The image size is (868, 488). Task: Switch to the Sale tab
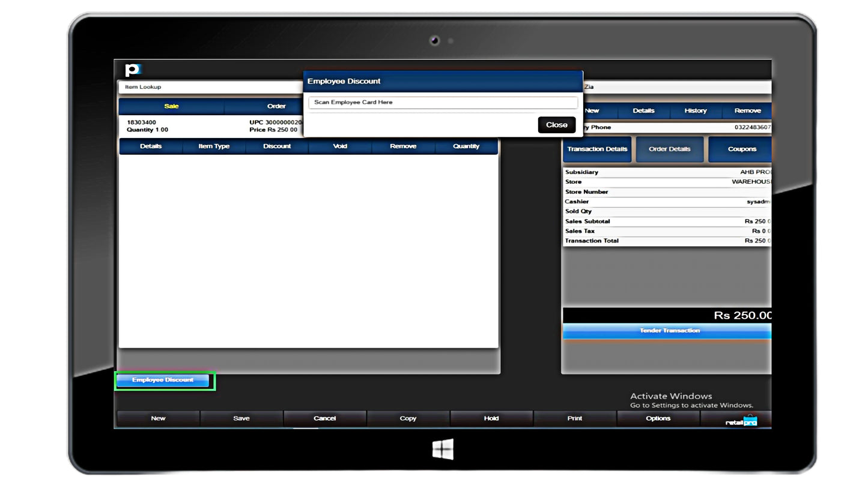click(x=171, y=106)
